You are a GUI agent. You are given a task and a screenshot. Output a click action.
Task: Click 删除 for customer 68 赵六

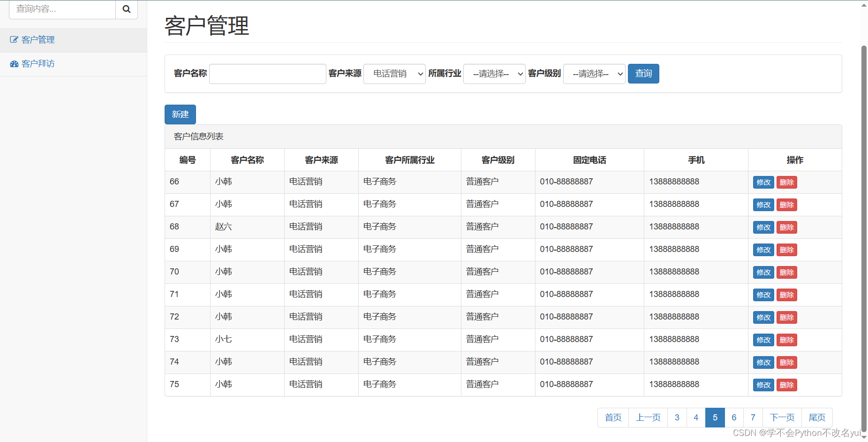pyautogui.click(x=787, y=228)
